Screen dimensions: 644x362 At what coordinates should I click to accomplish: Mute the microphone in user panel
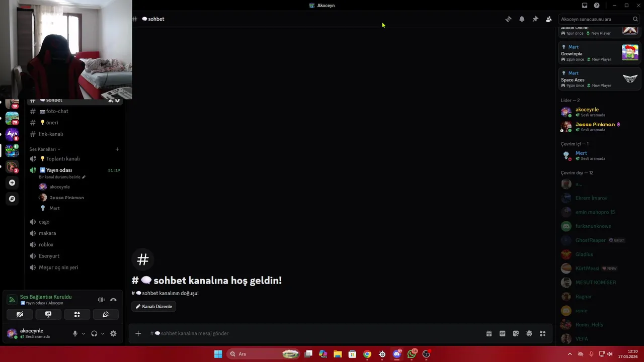[75, 333]
